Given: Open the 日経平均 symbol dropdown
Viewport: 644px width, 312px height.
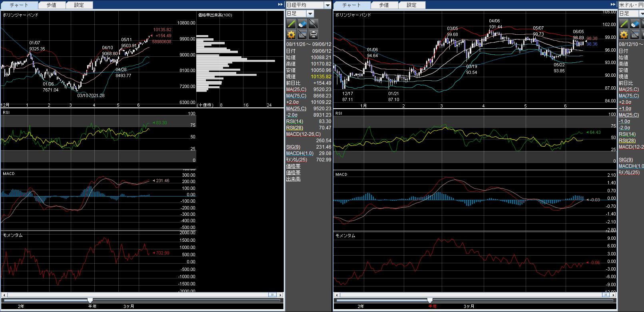Looking at the screenshot, I should (328, 5).
